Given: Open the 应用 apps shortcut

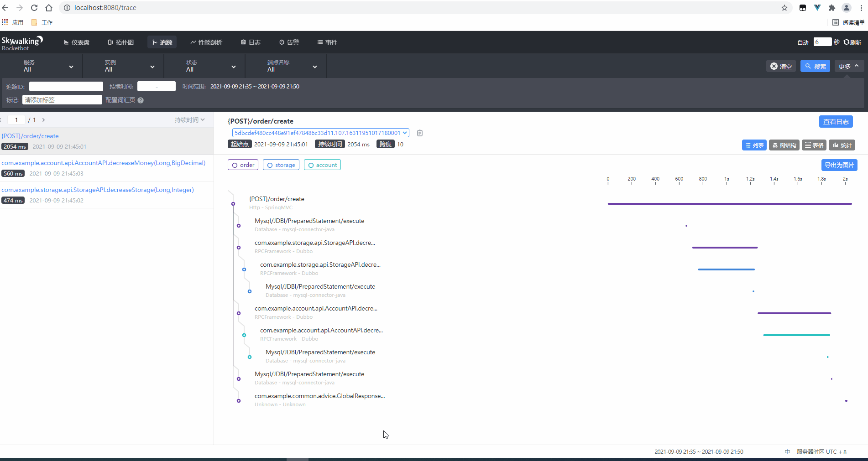Looking at the screenshot, I should (x=12, y=22).
